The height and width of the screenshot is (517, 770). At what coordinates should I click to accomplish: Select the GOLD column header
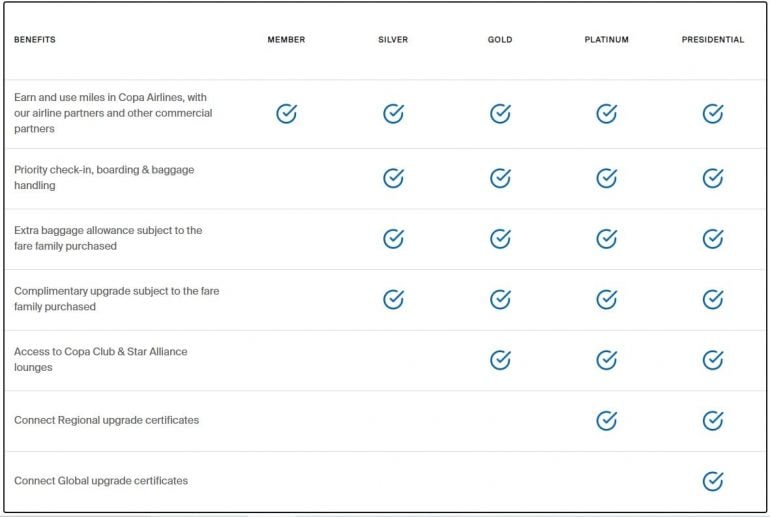500,40
